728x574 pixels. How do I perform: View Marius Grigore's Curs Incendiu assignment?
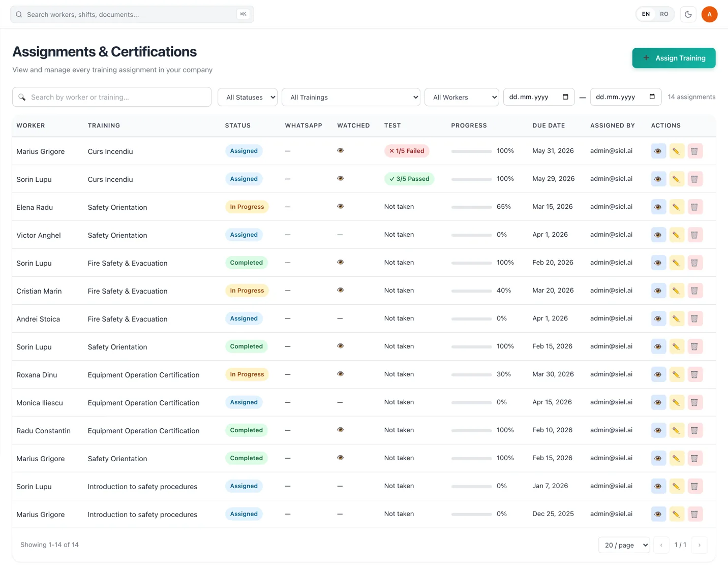pos(658,151)
